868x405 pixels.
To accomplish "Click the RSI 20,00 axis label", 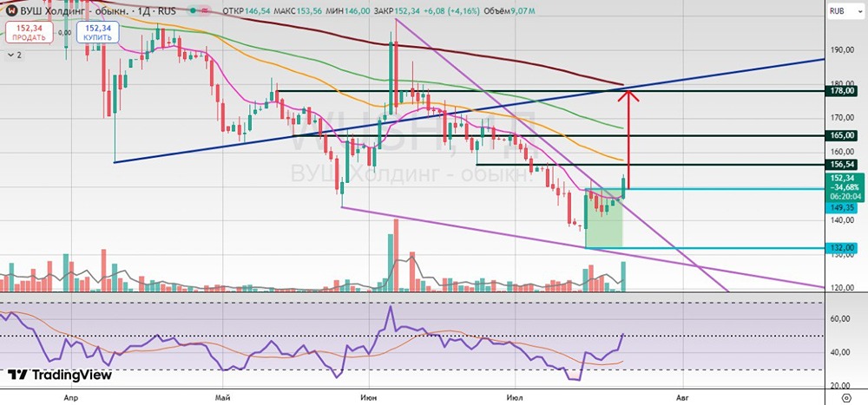I will point(841,386).
